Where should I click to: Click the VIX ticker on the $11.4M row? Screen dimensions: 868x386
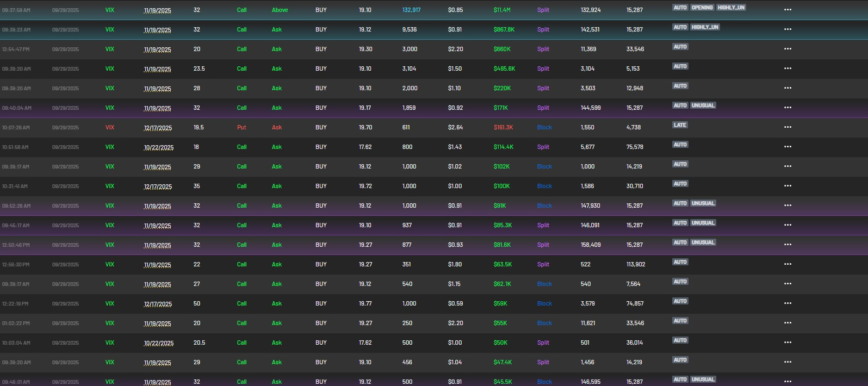pos(110,10)
